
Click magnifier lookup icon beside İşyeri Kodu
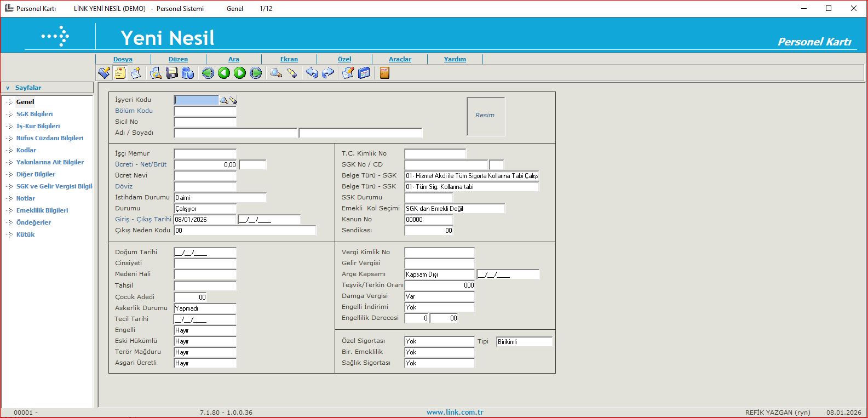point(223,100)
